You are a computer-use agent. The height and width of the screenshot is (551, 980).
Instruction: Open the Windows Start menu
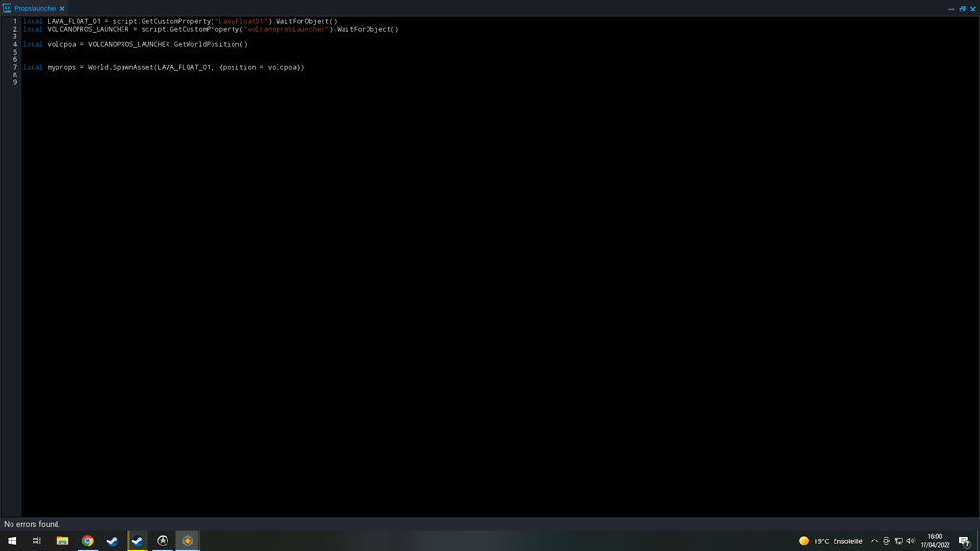tap(12, 540)
